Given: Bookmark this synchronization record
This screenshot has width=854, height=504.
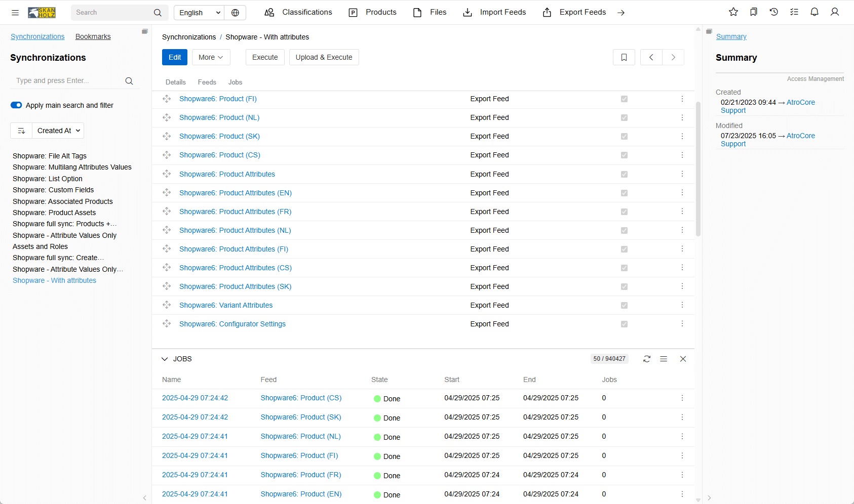Looking at the screenshot, I should [624, 57].
